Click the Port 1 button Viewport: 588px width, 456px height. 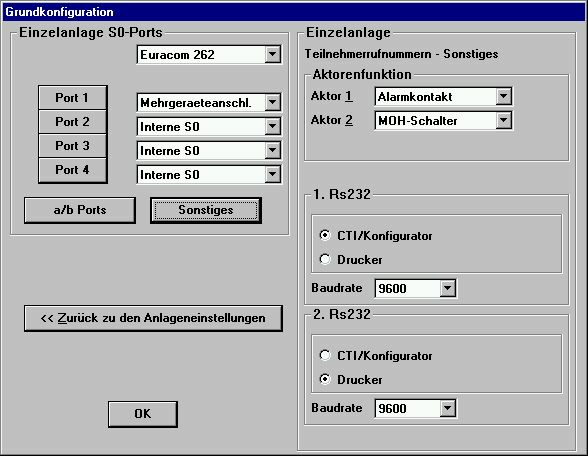click(73, 98)
